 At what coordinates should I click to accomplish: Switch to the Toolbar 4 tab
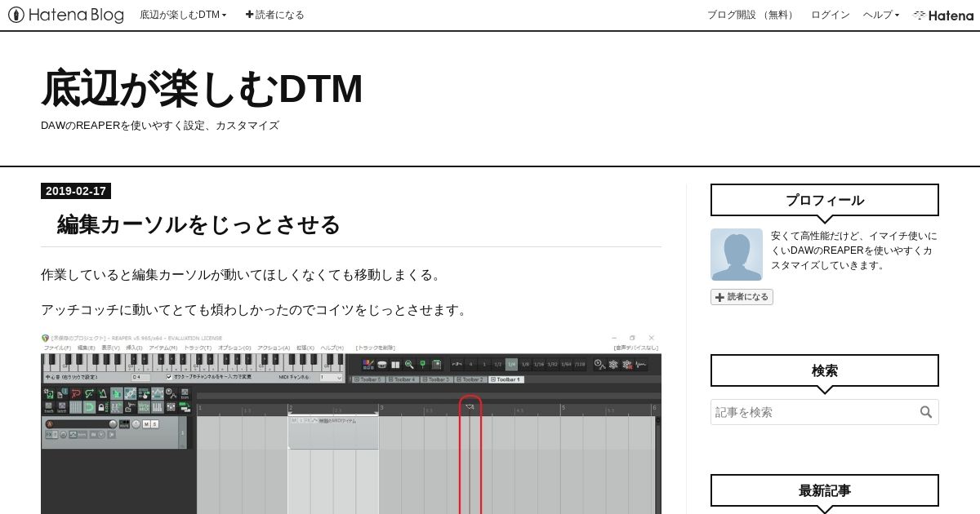pos(403,379)
